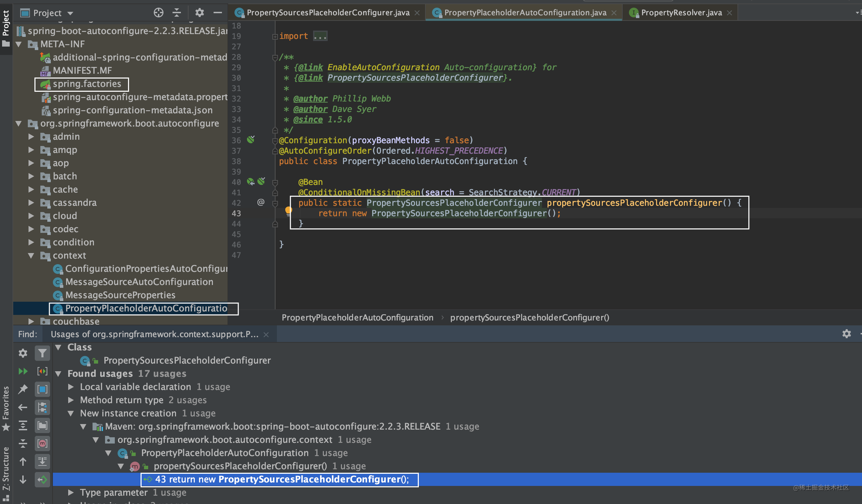Switch to PropertyResolver.java tab
Viewport: 862px width, 504px height.
click(x=681, y=13)
